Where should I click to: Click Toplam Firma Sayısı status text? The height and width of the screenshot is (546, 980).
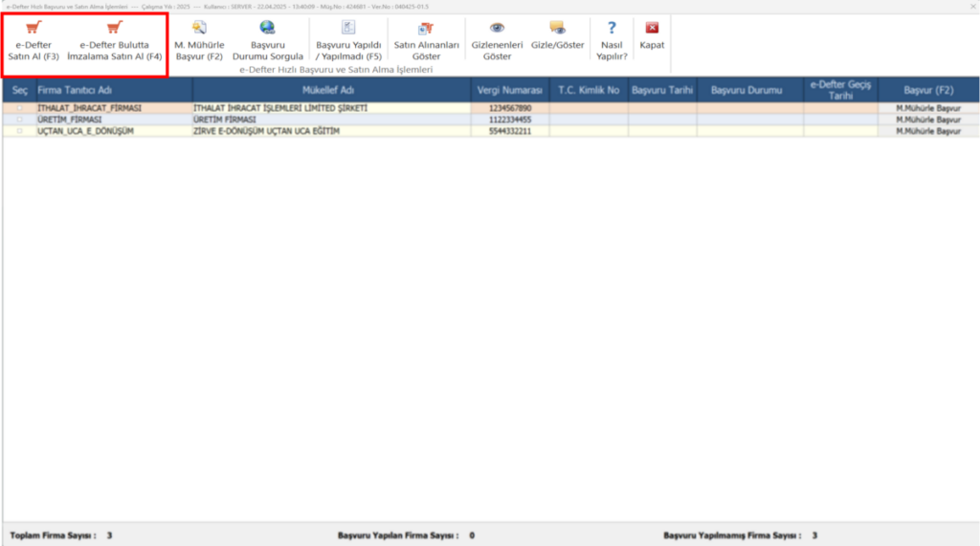point(54,535)
